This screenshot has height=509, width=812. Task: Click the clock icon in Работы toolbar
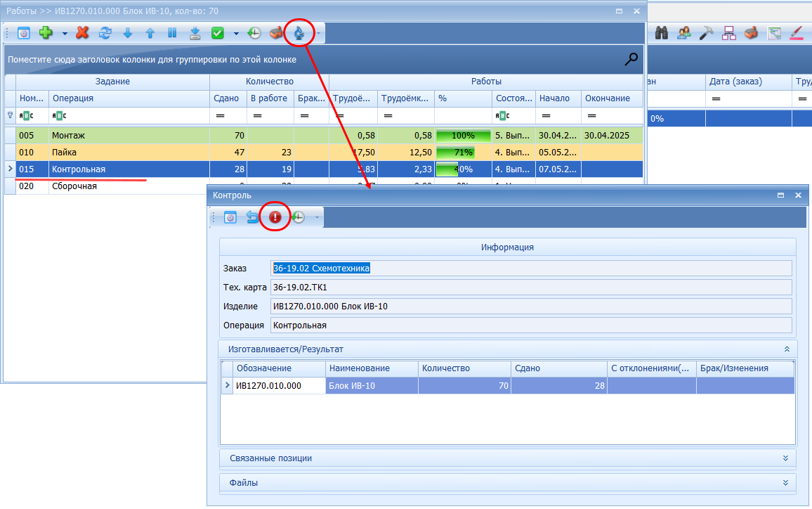[x=254, y=33]
